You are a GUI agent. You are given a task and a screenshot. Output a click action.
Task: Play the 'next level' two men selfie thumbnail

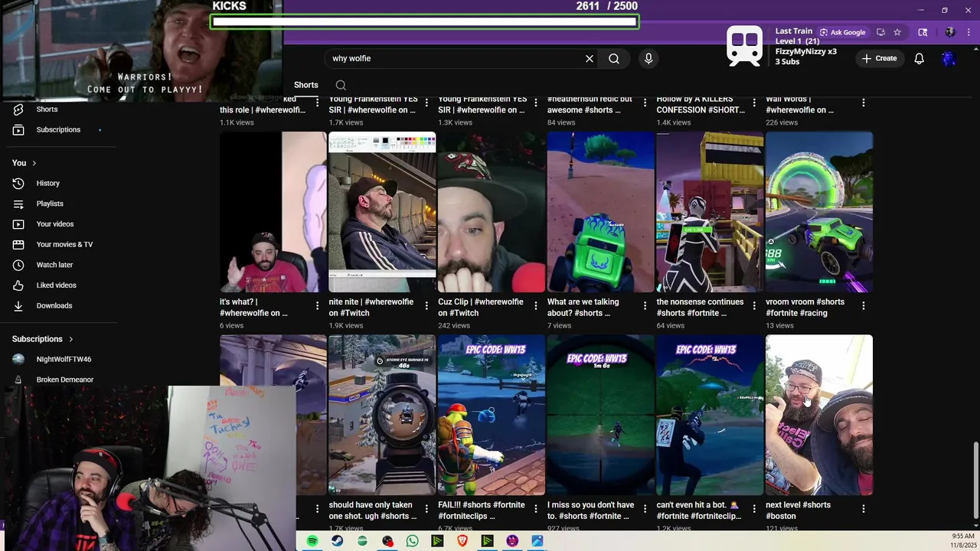coord(819,415)
